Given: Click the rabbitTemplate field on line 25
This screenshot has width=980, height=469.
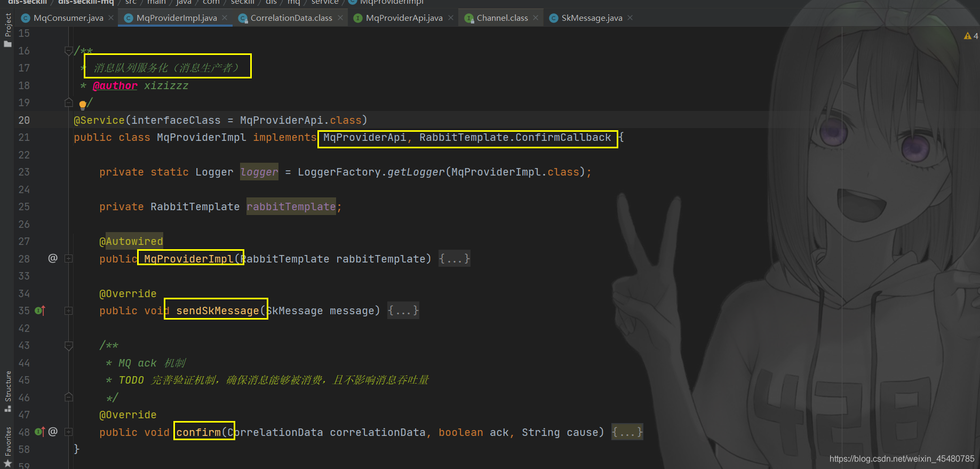Looking at the screenshot, I should (291, 206).
